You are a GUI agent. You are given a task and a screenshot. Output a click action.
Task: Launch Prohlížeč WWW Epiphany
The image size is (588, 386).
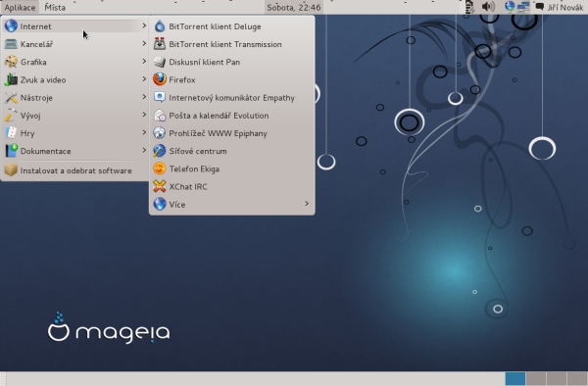pyautogui.click(x=231, y=133)
